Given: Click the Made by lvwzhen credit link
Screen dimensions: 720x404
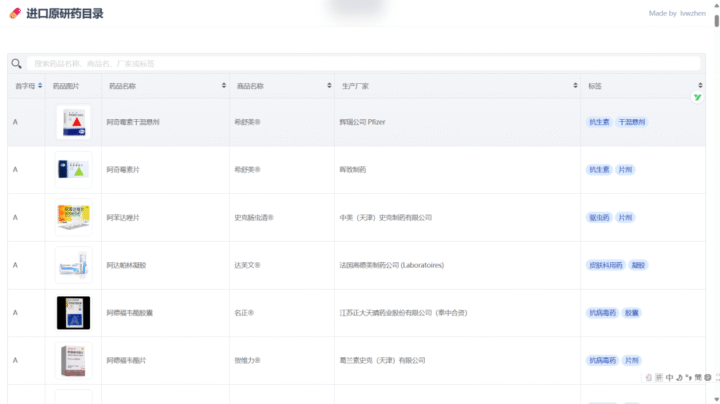Looking at the screenshot, I should 677,13.
